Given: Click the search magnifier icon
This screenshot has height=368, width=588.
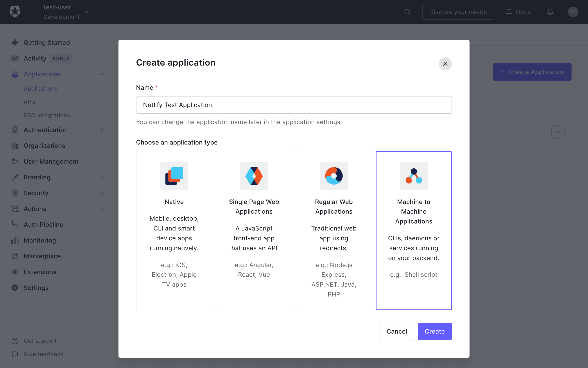Looking at the screenshot, I should 407,12.
